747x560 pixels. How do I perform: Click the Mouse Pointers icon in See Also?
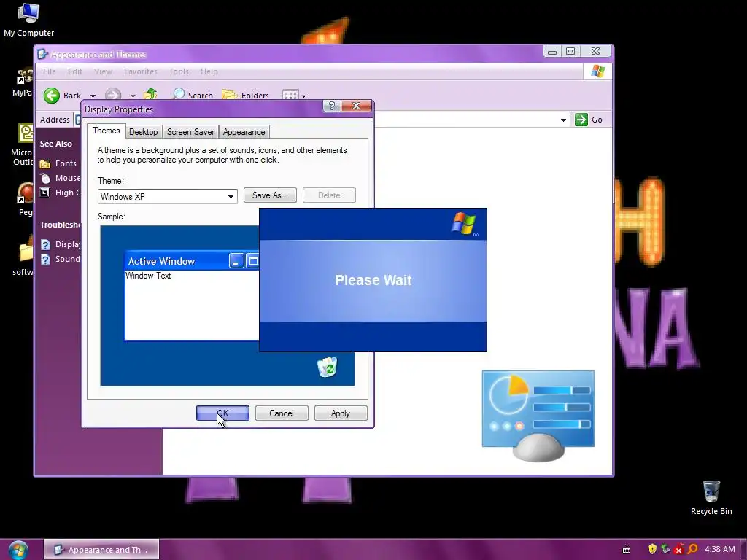pos(45,178)
